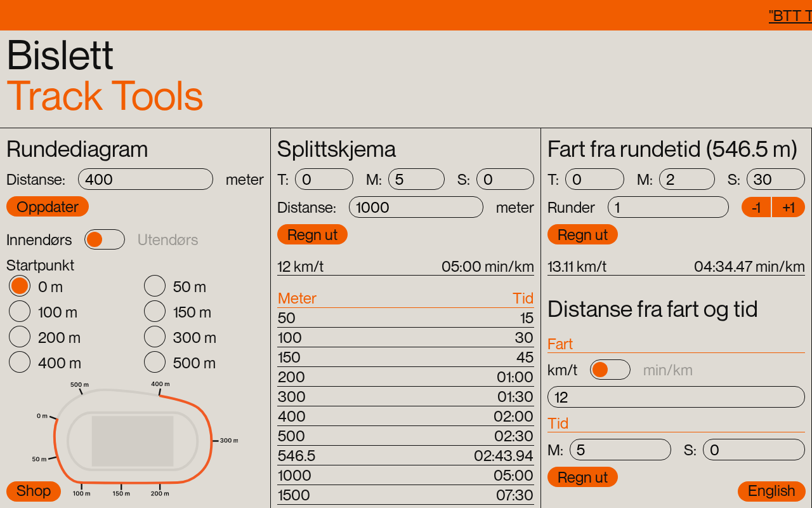This screenshot has height=508, width=812.
Task: Click Regn ut under Distanse fra fart og tid
Action: click(582, 477)
